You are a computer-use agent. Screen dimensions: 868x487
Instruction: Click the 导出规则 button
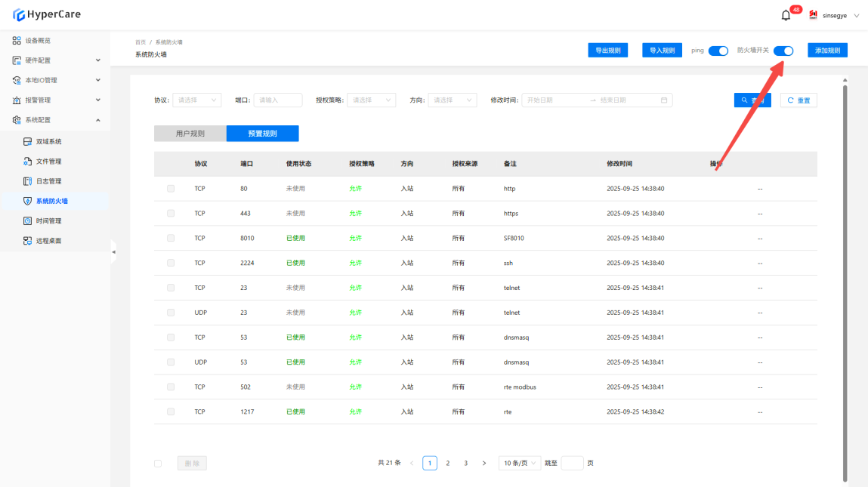(607, 51)
